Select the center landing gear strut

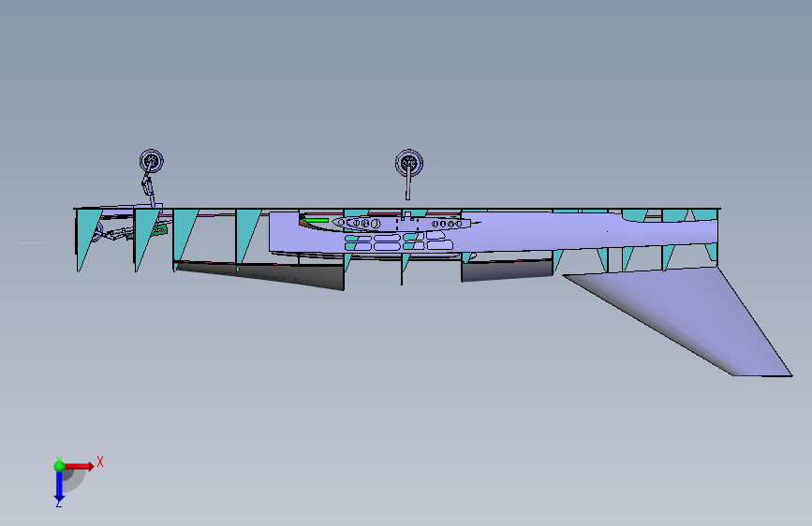pyautogui.click(x=408, y=183)
